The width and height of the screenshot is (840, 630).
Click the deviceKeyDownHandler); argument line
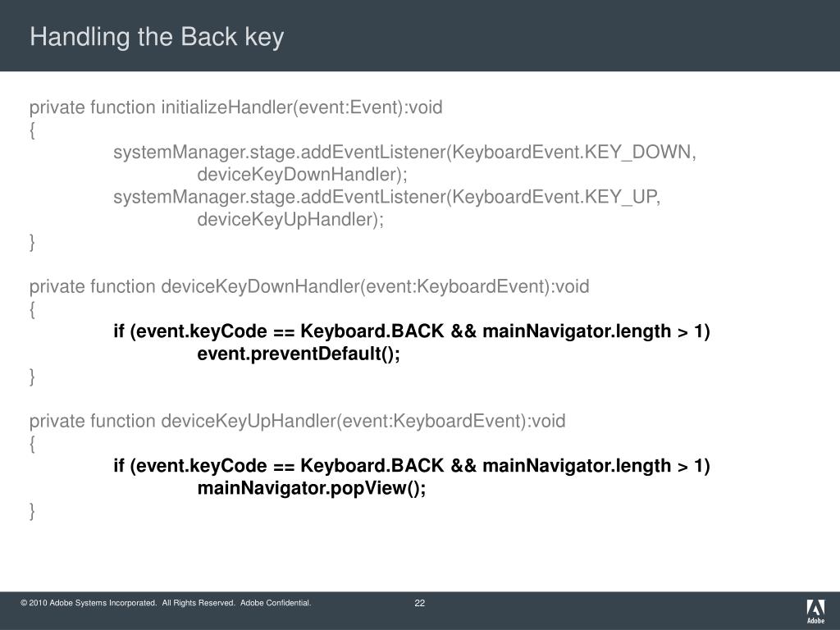pyautogui.click(x=302, y=176)
